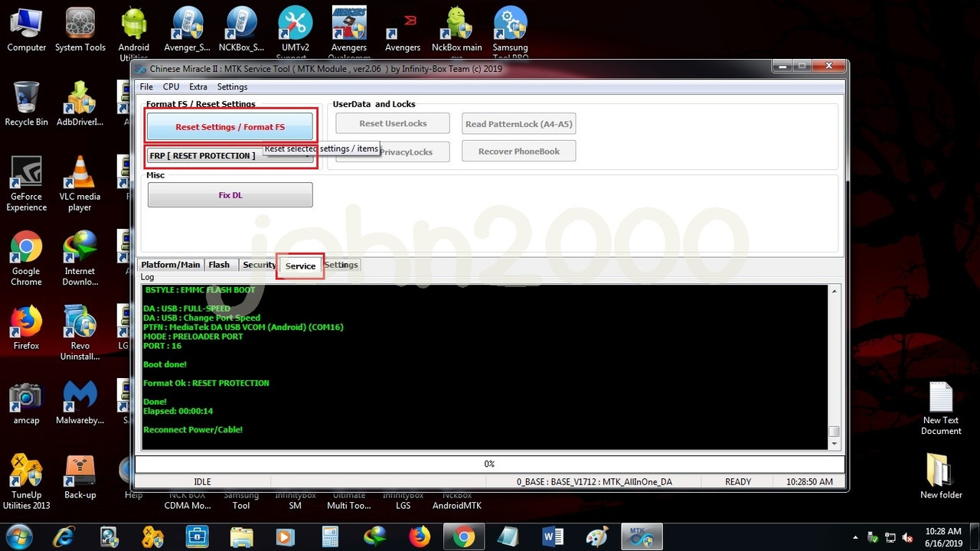Click the 0_BASE : BASE_V1712 status text
Image resolution: width=980 pixels, height=551 pixels.
point(594,482)
